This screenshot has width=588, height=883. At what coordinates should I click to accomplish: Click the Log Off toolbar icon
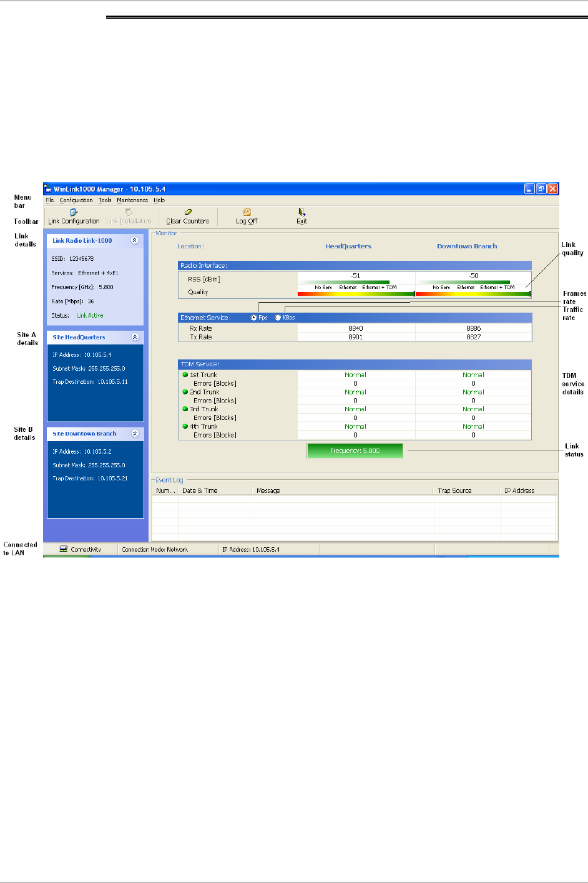pyautogui.click(x=247, y=212)
